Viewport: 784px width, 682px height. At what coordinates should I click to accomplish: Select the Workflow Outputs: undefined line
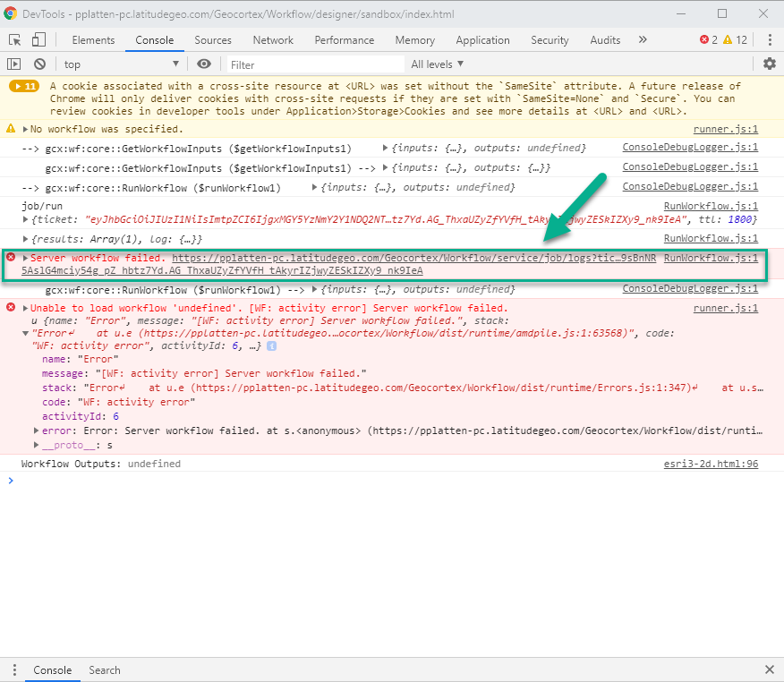point(100,464)
